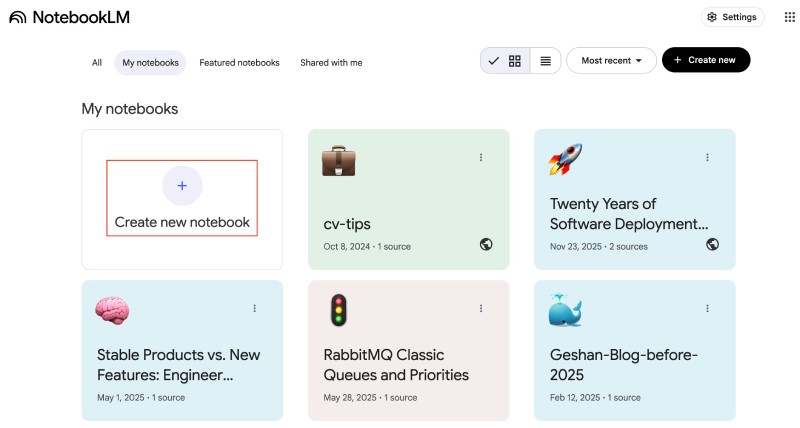Click the May 1, 2025 · 1 source text
The width and height of the screenshot is (800, 428).
point(141,397)
